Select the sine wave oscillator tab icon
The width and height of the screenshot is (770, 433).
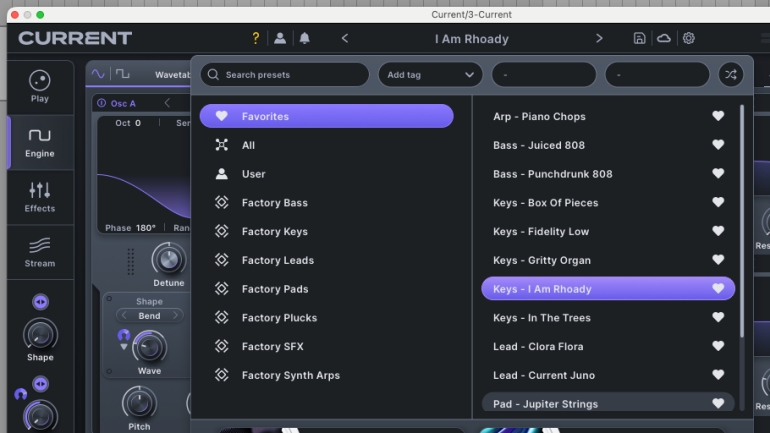click(x=98, y=74)
